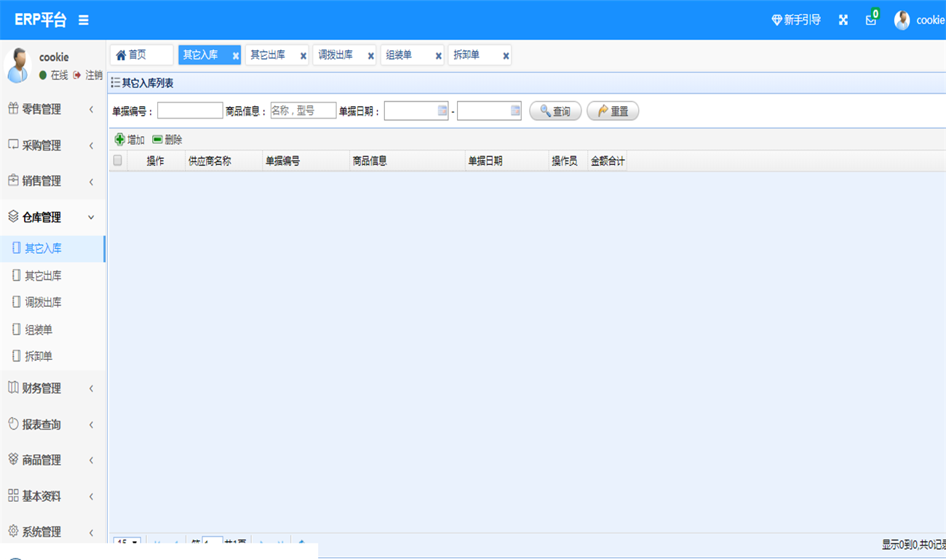Open the end date calendar picker
The width and height of the screenshot is (946, 560).
(515, 111)
